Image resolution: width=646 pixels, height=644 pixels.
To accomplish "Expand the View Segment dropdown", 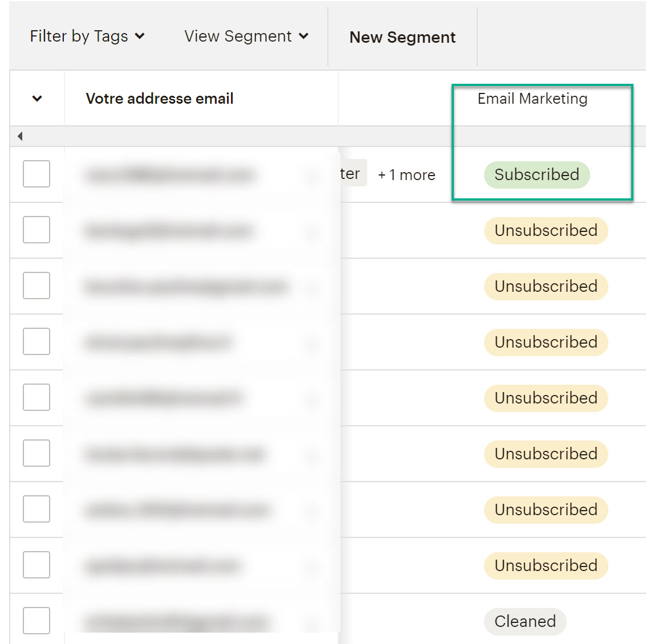I will [246, 36].
